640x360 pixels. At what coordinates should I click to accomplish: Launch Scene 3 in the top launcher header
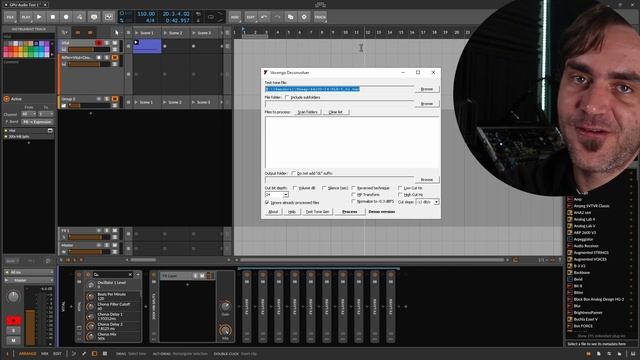204,33
